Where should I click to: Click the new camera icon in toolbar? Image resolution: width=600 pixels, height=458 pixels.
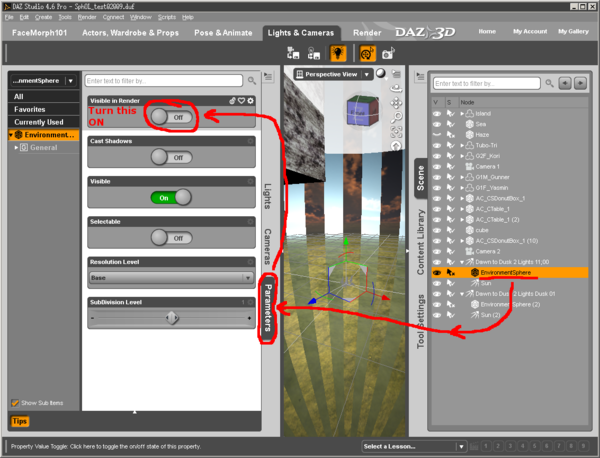coord(388,54)
